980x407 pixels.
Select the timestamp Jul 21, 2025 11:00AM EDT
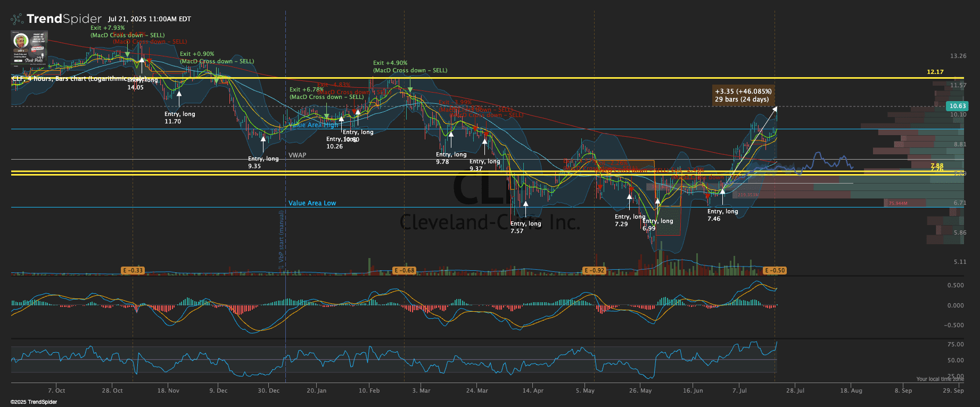coord(150,19)
